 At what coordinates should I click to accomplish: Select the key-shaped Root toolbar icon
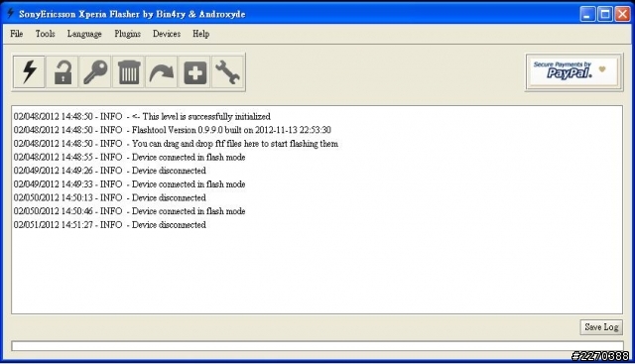pos(95,72)
